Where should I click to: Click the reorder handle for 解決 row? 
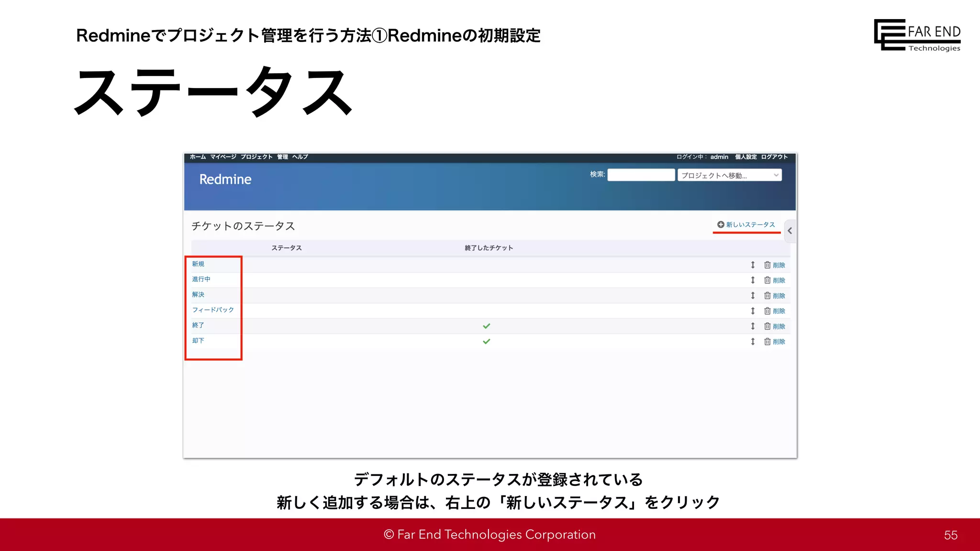tap(753, 296)
